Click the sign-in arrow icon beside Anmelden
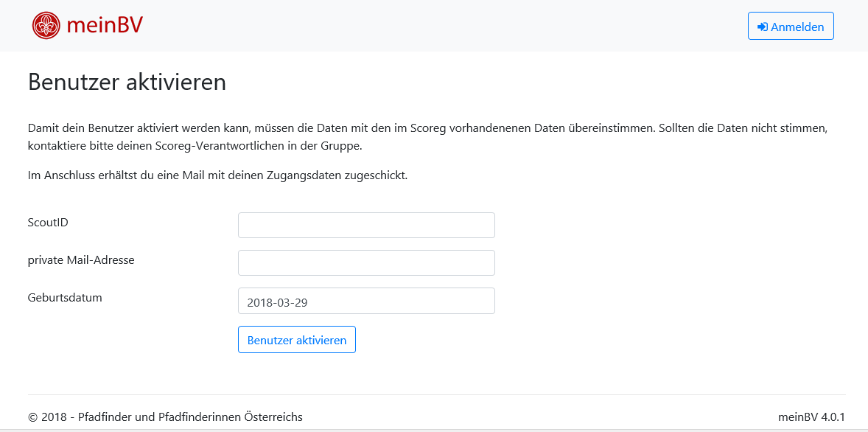Screen dimensions: 868x432 point(763,27)
